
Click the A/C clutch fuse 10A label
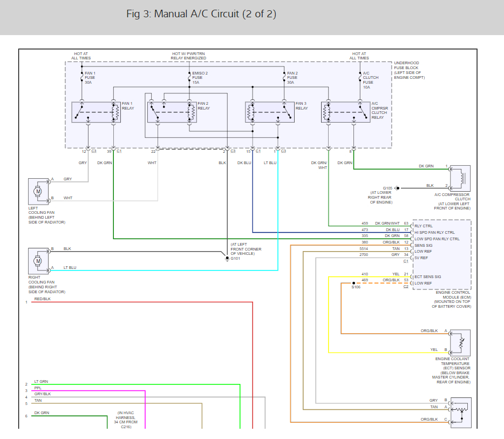tap(371, 80)
